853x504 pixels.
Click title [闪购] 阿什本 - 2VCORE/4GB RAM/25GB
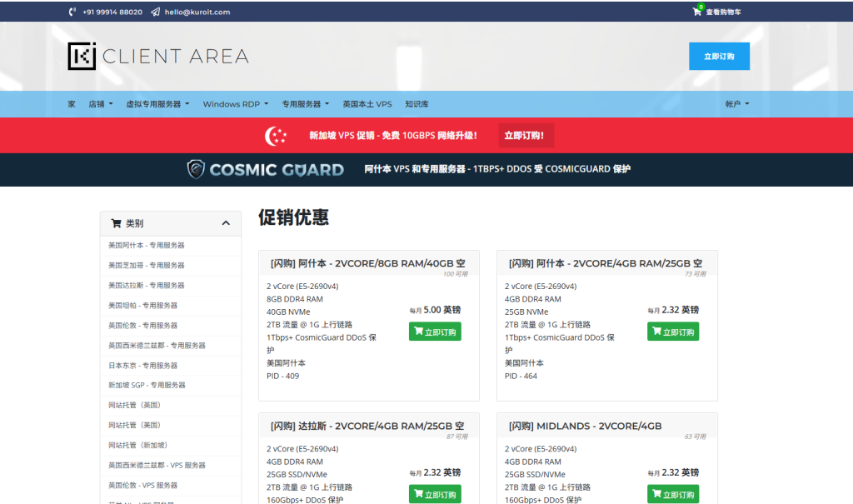(606, 263)
